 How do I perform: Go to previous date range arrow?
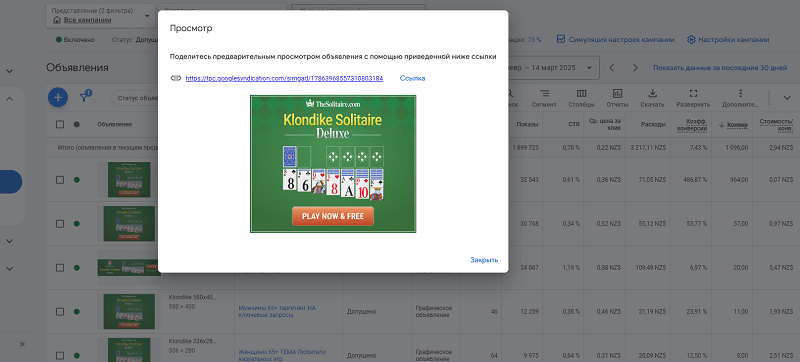point(612,68)
